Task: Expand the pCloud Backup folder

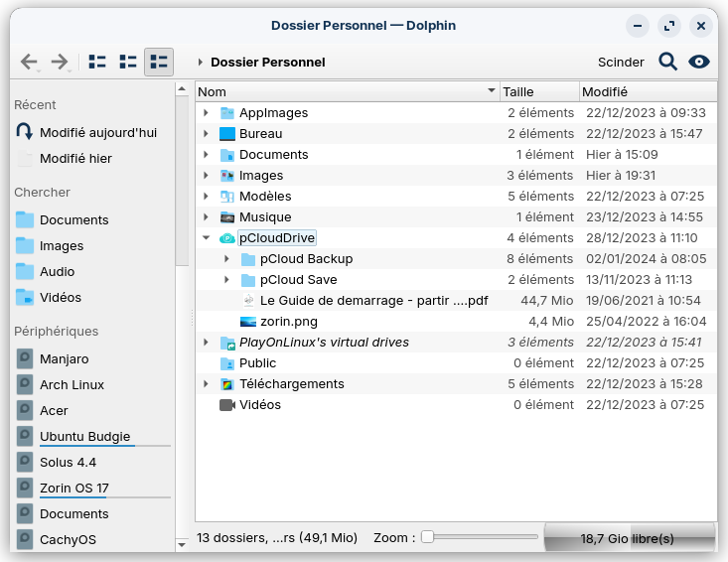Action: [x=226, y=259]
